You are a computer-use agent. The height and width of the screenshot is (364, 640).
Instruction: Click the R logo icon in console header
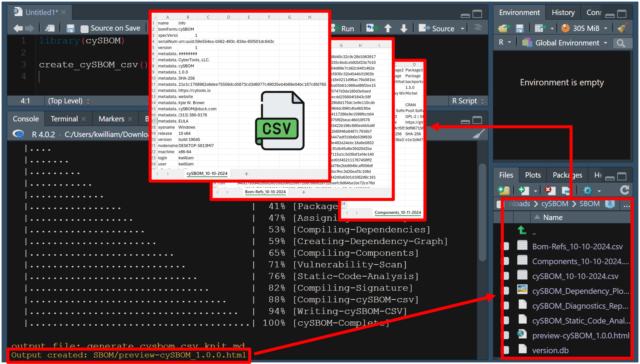18,134
